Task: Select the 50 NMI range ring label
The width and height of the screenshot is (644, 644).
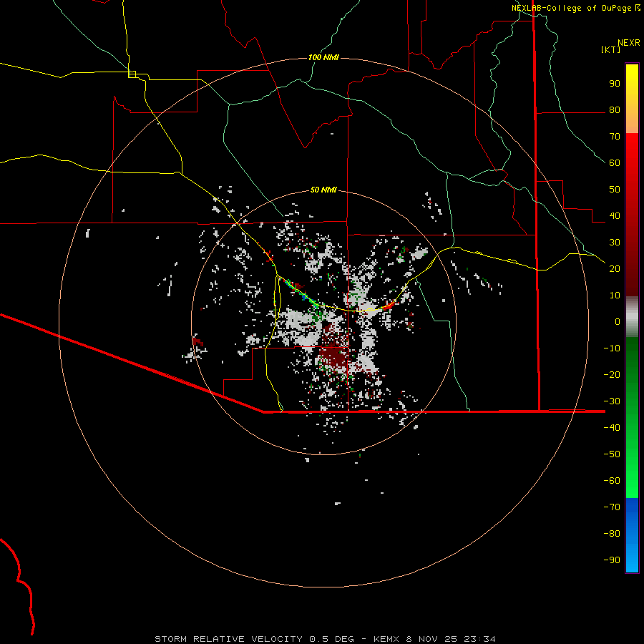Action: [x=323, y=190]
